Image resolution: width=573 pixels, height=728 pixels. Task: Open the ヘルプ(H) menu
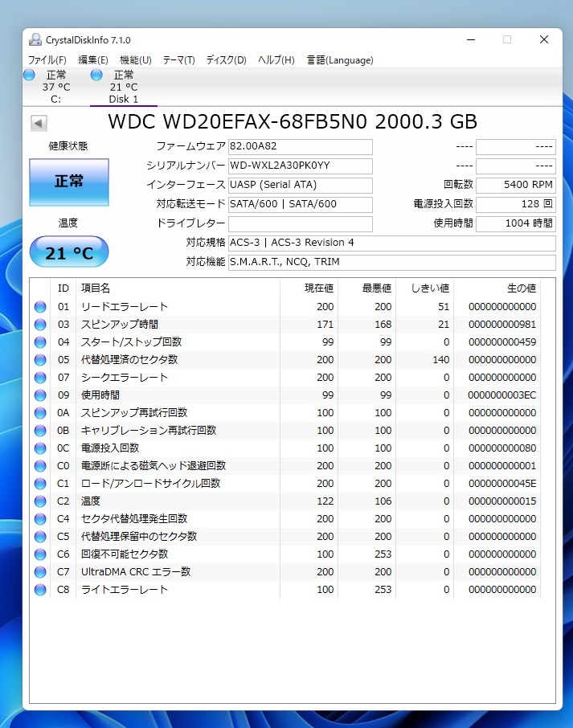[276, 60]
